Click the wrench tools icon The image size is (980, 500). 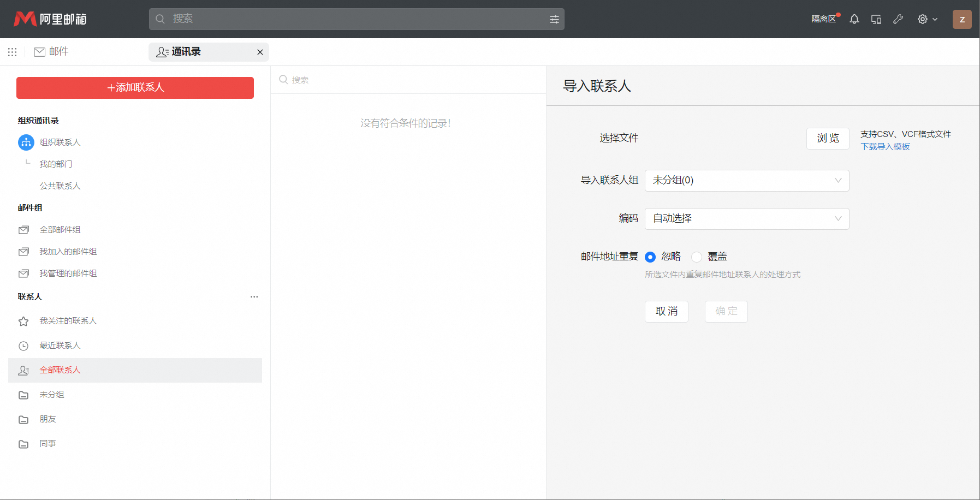[898, 19]
